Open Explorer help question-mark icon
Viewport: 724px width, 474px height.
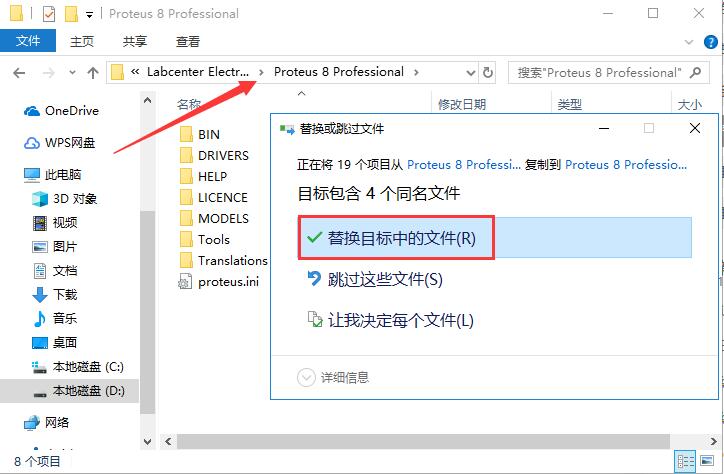710,42
